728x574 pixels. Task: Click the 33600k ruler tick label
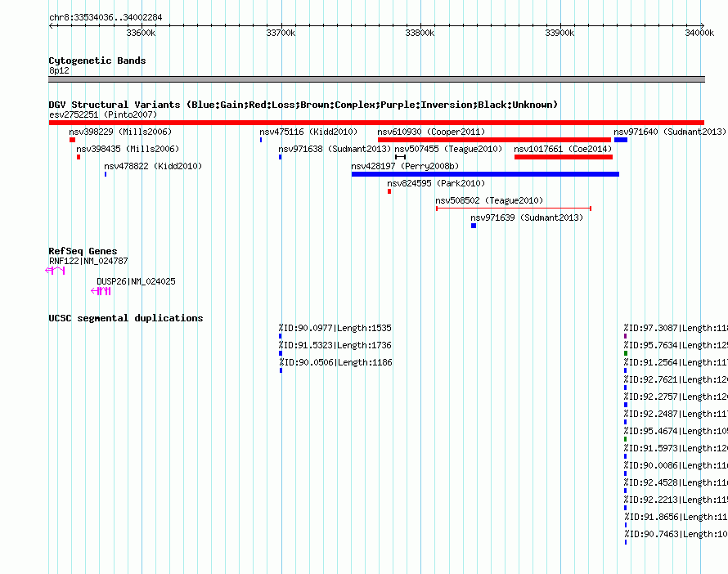coord(142,33)
